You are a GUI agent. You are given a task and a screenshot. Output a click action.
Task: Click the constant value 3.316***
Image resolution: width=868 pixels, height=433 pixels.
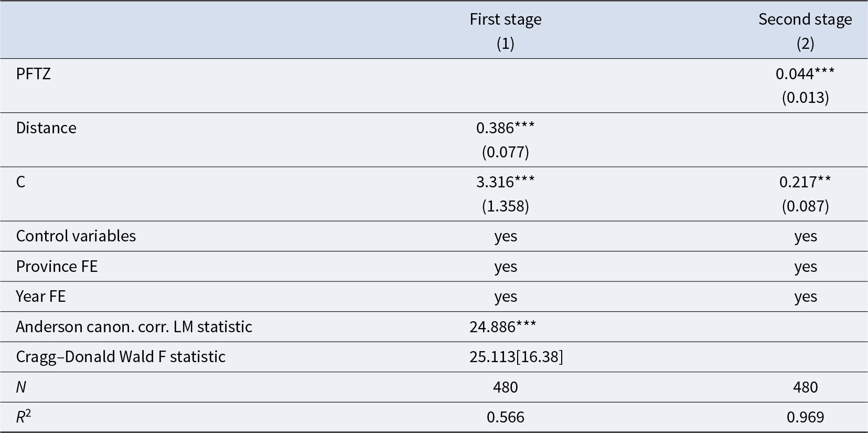point(505,182)
